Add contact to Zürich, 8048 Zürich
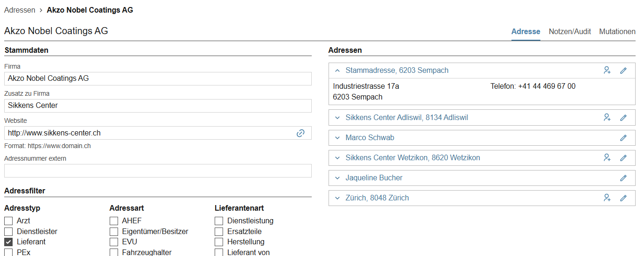 tap(607, 198)
